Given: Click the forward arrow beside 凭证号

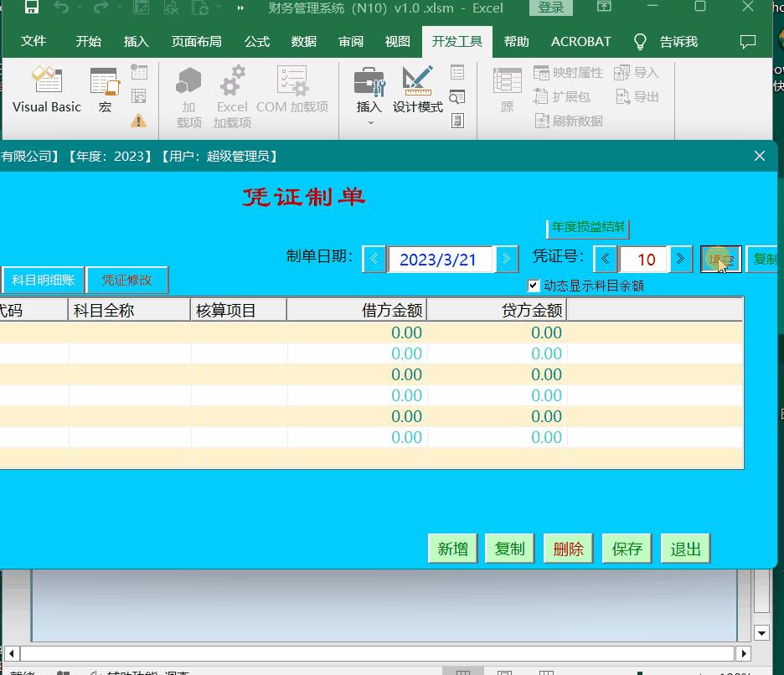Looking at the screenshot, I should coord(680,260).
